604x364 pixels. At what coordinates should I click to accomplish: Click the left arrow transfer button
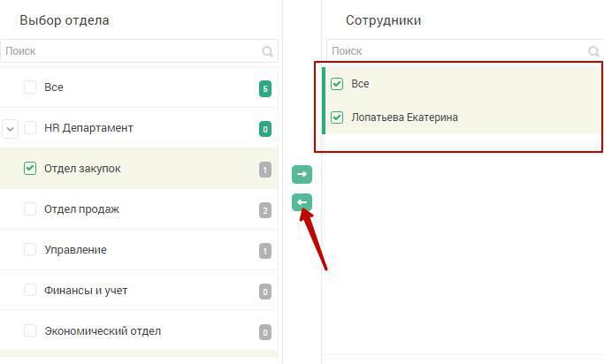pyautogui.click(x=302, y=202)
